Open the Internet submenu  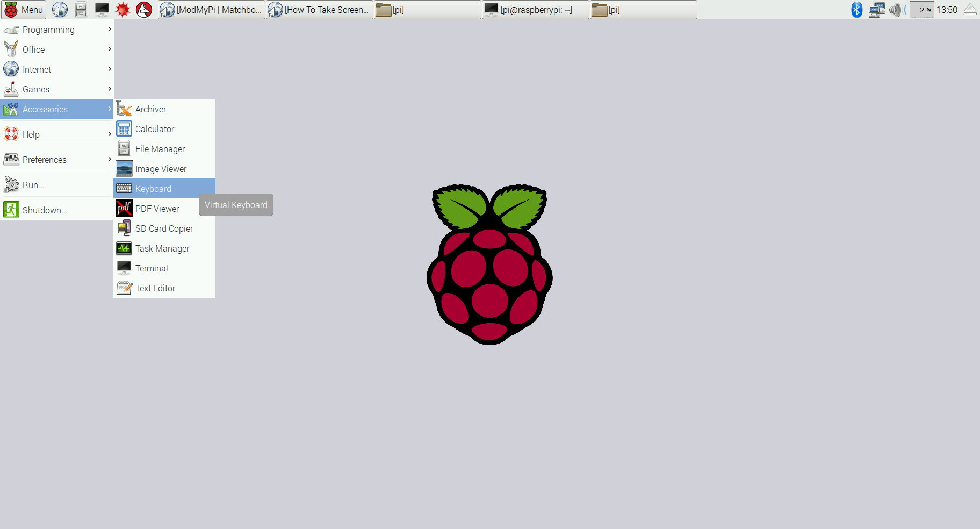pyautogui.click(x=56, y=69)
